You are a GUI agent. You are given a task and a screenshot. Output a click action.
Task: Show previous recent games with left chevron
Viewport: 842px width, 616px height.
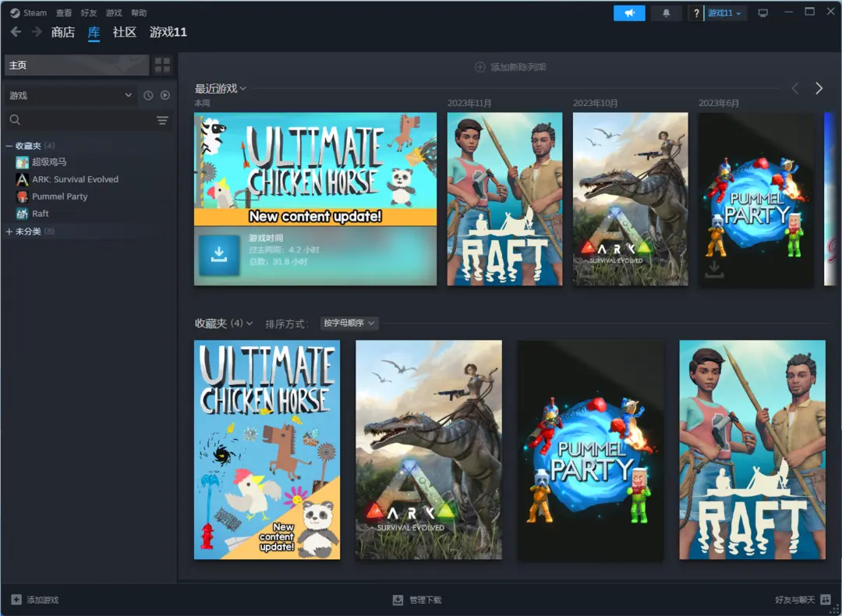[795, 88]
